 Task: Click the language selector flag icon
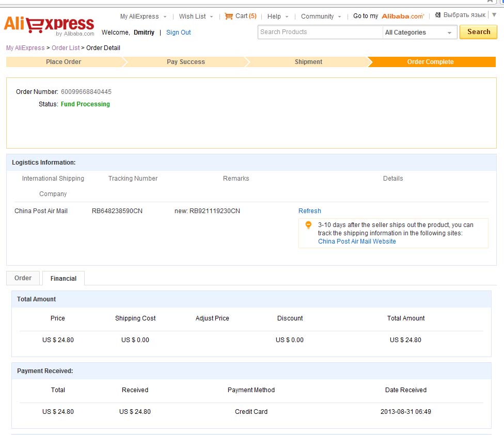tap(438, 15)
